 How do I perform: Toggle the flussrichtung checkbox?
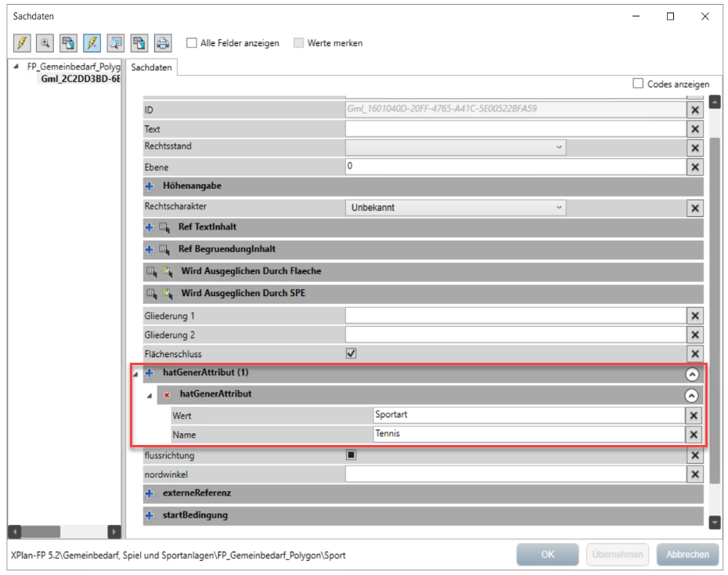(x=351, y=454)
